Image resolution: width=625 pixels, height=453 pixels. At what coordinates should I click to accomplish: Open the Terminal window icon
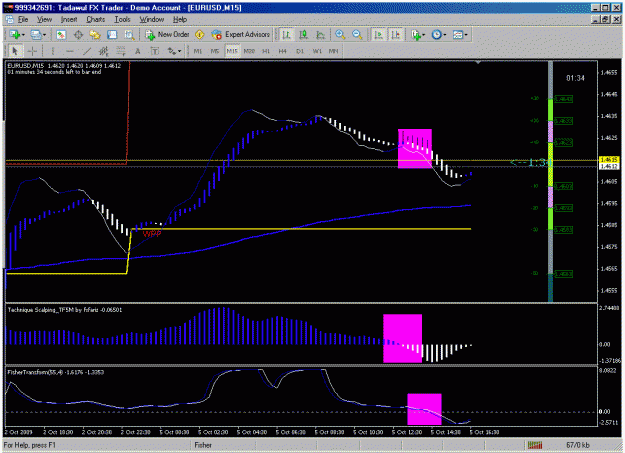(x=112, y=35)
